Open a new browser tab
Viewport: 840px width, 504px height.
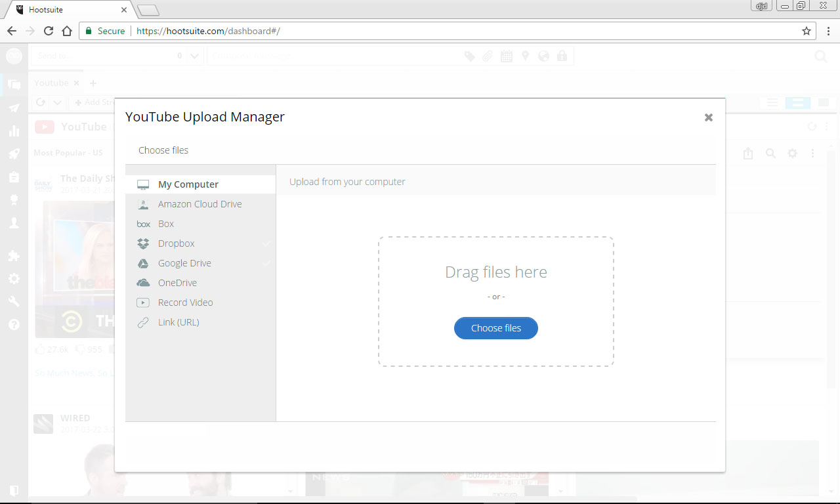(x=149, y=10)
